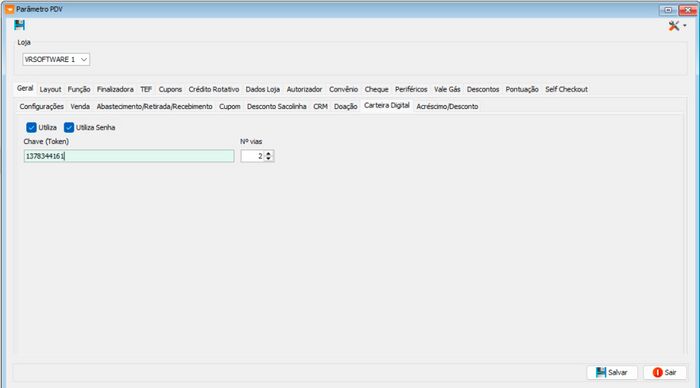Screen dimensions: 700x388
Task: Switch to the Geral tab
Action: [x=25, y=88]
